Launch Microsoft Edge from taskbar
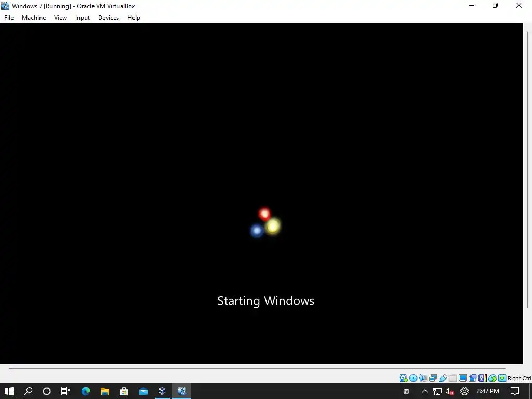Viewport: 532px width, 399px height. 86,391
